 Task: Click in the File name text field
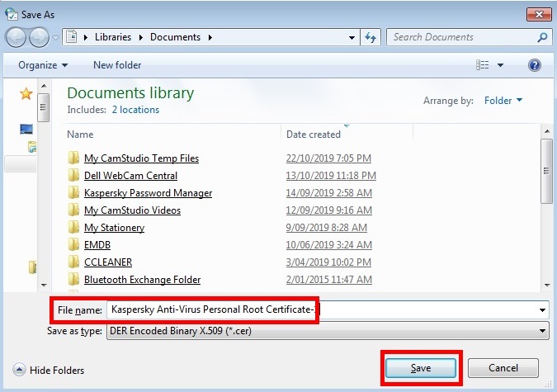(322, 310)
